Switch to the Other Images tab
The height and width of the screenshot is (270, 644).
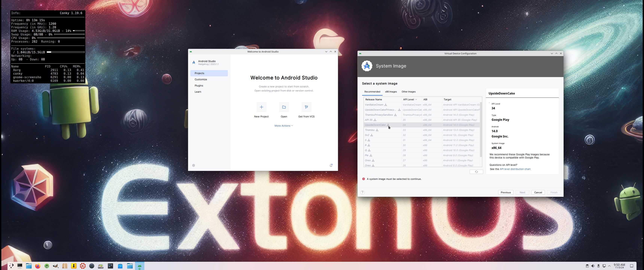coord(408,92)
